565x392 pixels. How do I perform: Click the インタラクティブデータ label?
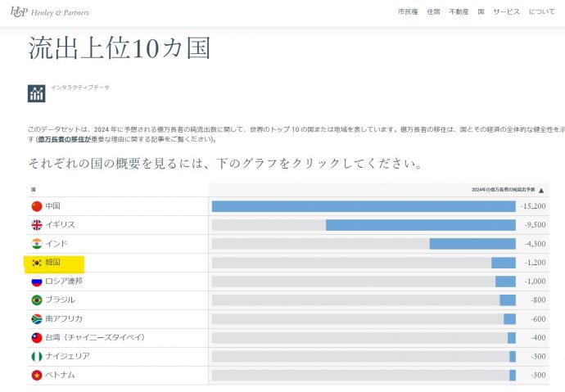click(80, 87)
